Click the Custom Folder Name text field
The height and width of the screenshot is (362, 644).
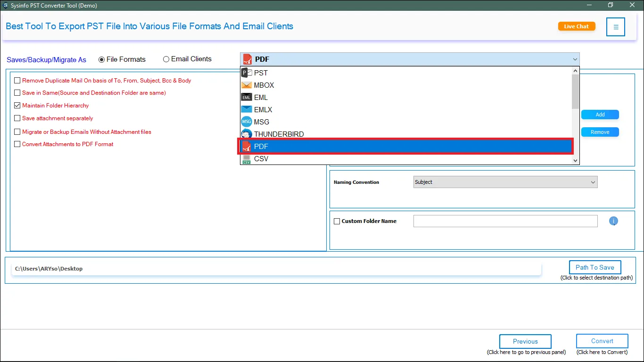click(x=505, y=221)
